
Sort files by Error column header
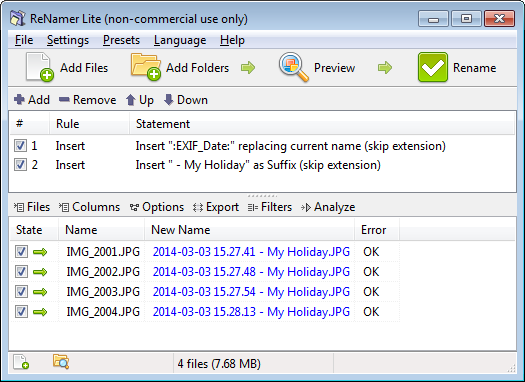click(x=377, y=230)
